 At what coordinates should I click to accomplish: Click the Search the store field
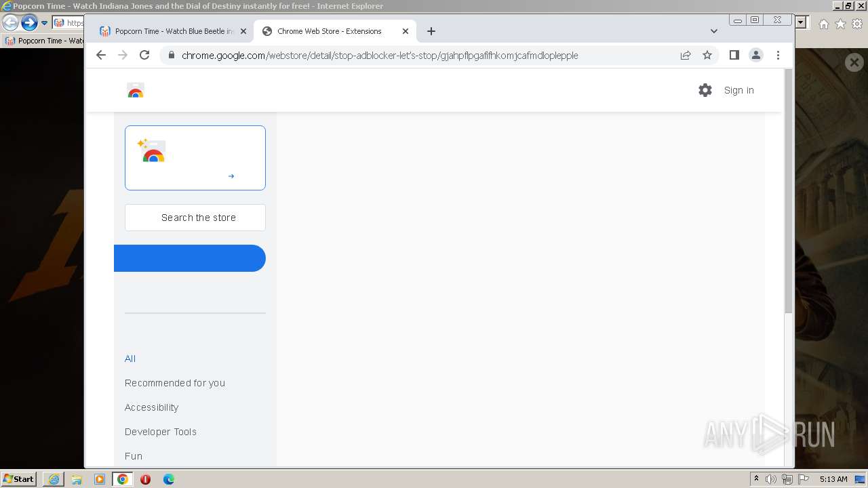coord(195,218)
